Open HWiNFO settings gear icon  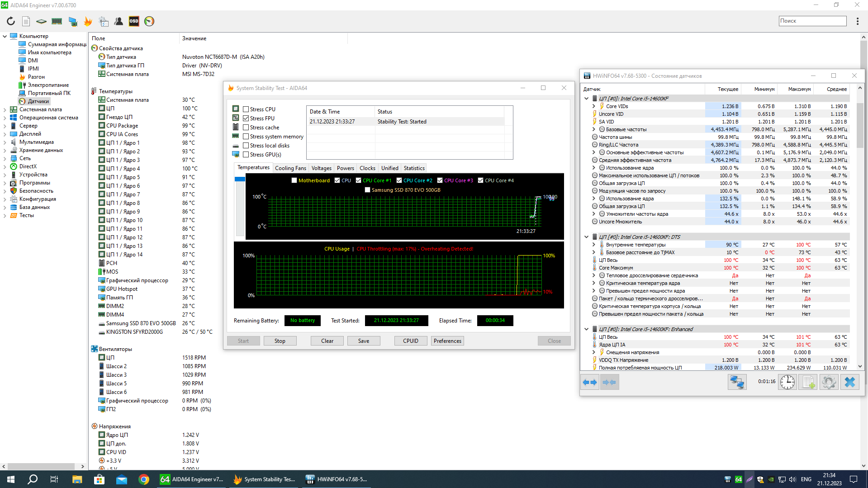coord(829,382)
